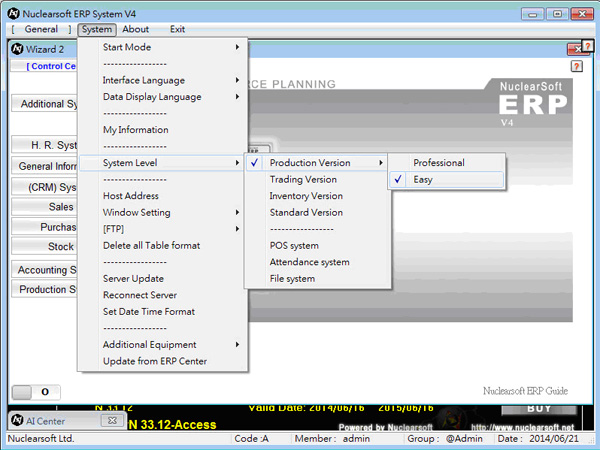This screenshot has width=600, height=450.
Task: Choose Server Update menu entry
Action: 162,279
